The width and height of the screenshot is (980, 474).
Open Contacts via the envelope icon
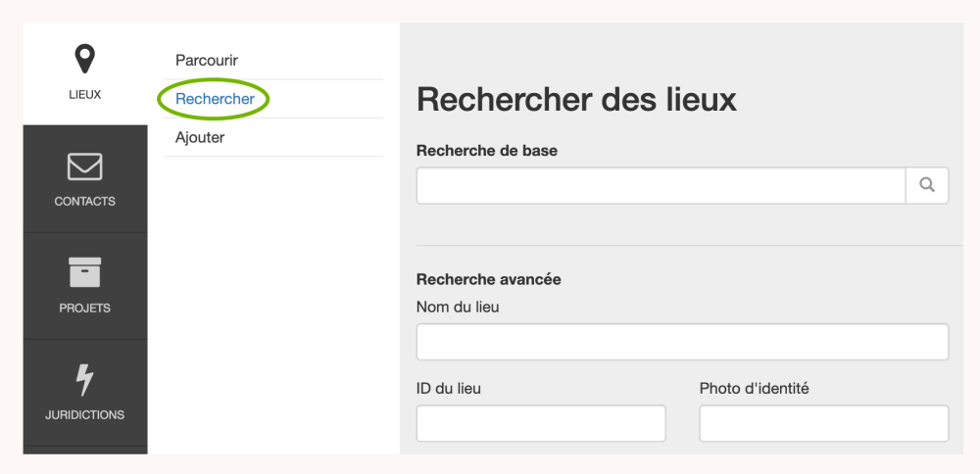click(85, 166)
